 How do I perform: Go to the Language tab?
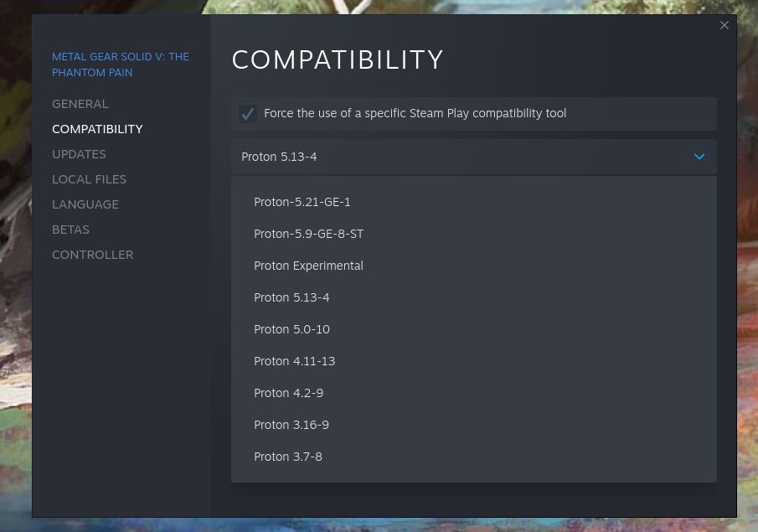coord(85,204)
